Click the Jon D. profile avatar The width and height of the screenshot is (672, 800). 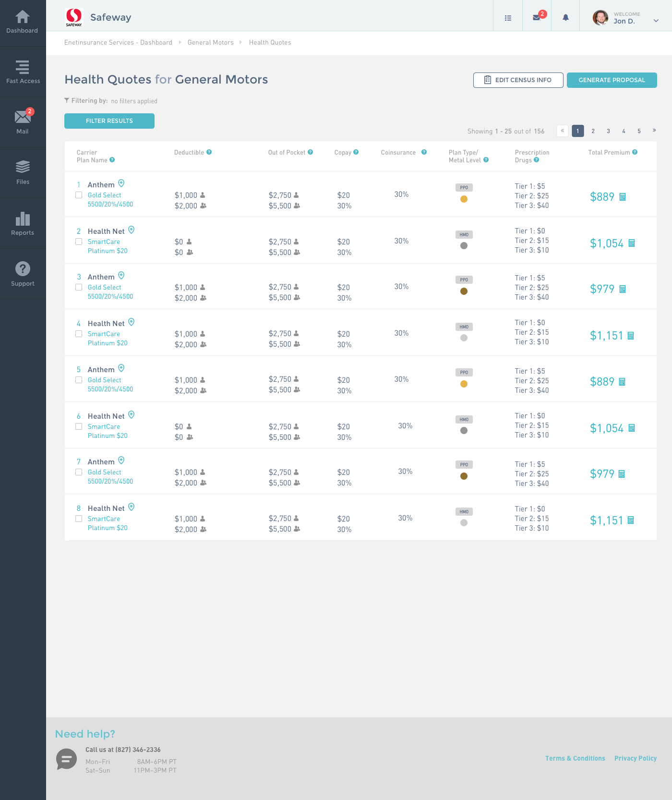point(600,18)
